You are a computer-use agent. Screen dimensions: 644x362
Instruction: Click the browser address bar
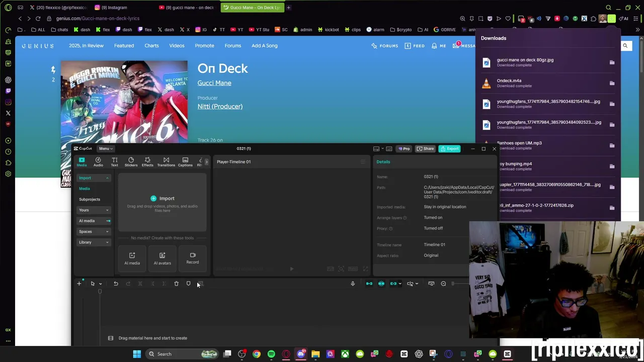tap(252, 19)
